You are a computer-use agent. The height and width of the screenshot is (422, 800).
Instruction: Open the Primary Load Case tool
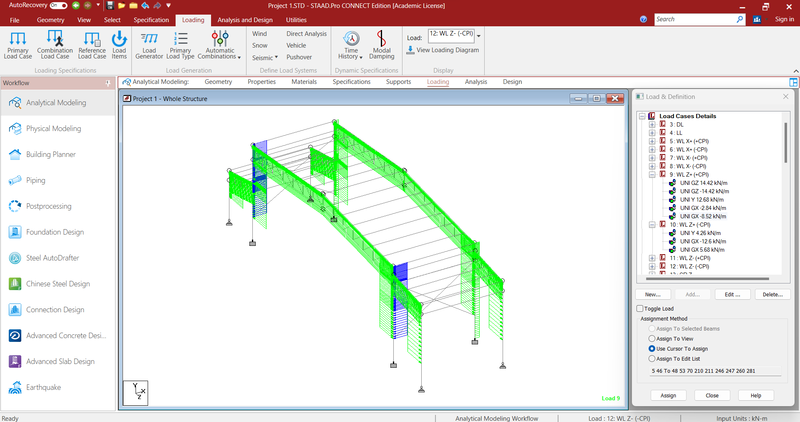coord(18,45)
